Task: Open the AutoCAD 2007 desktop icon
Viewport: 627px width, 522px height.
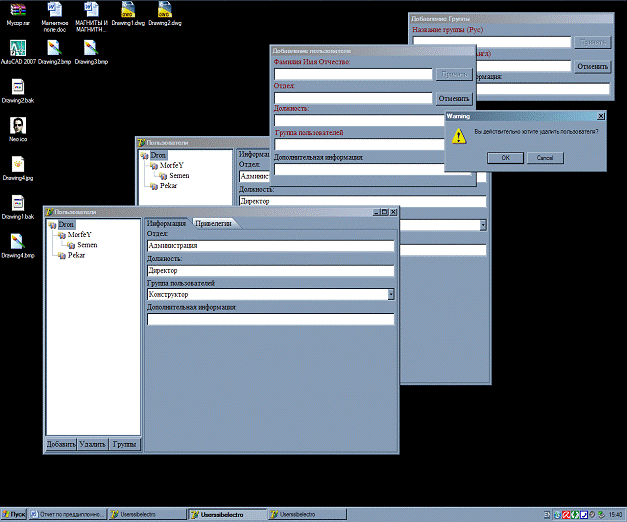Action: [19, 50]
